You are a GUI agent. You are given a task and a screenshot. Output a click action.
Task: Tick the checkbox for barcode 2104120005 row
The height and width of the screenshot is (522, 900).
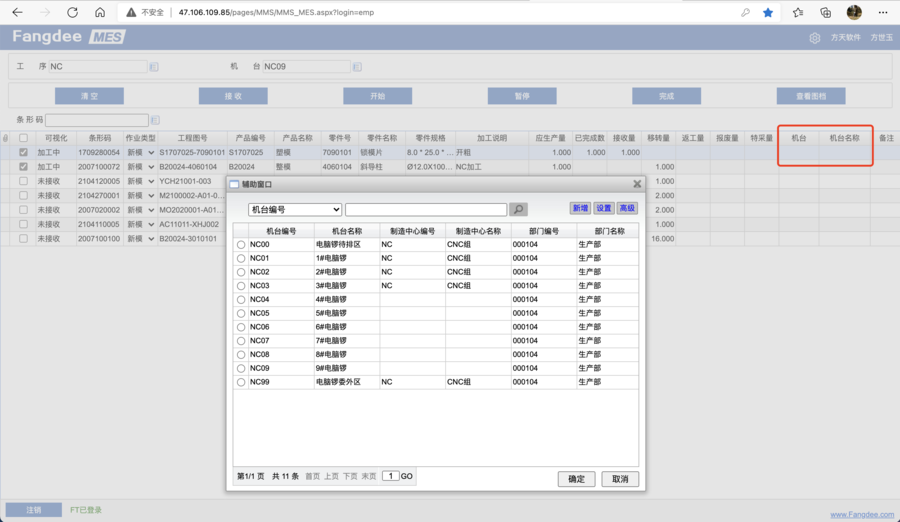click(24, 182)
